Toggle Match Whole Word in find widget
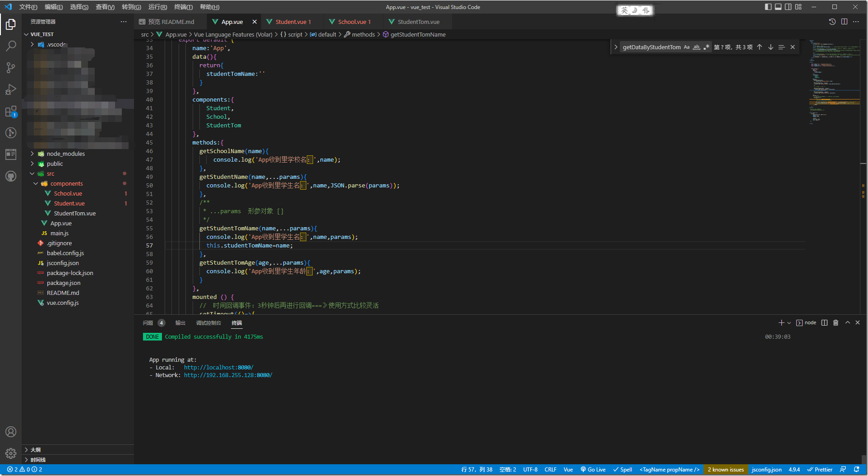 click(697, 47)
